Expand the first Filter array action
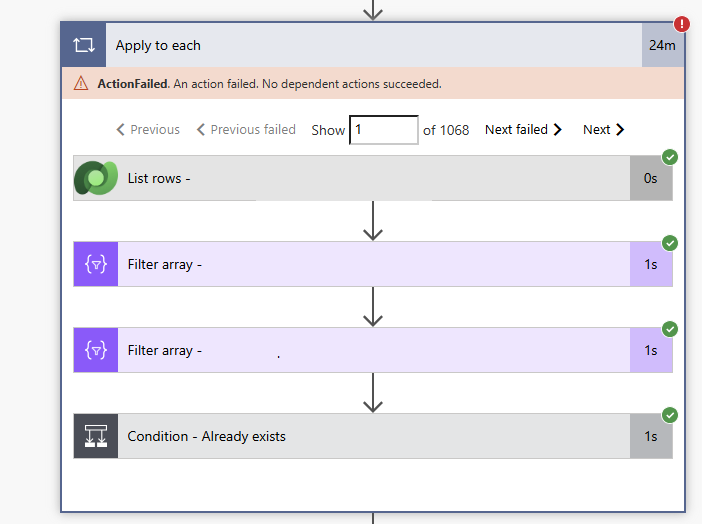This screenshot has width=702, height=524. (x=373, y=264)
